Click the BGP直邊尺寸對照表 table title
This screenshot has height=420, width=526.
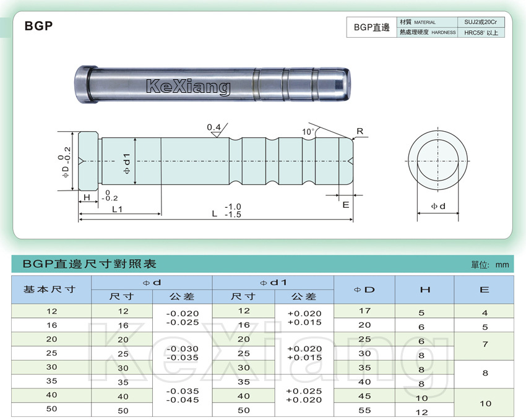click(x=89, y=264)
